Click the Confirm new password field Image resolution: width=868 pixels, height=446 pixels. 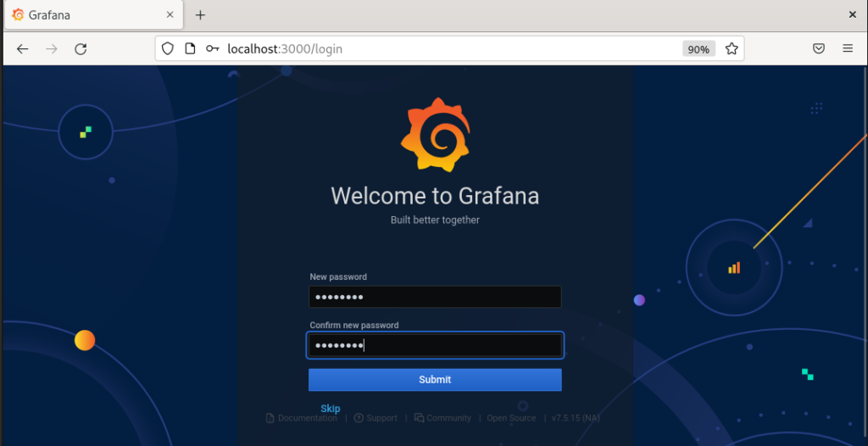tap(435, 346)
